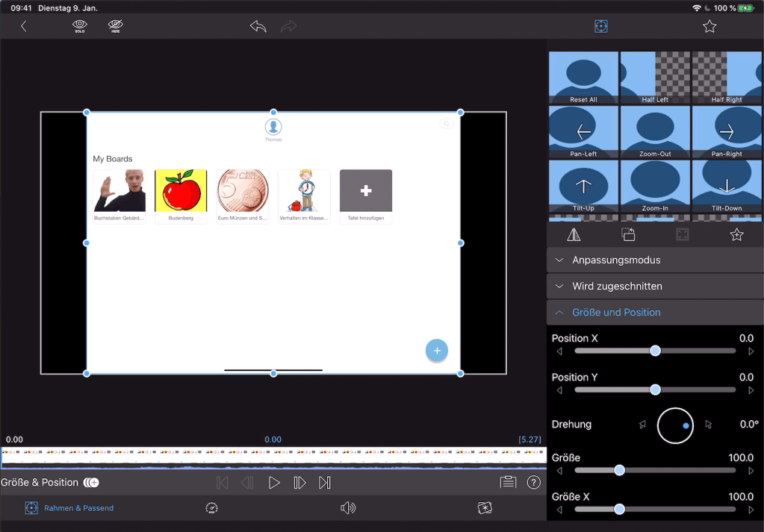764x532 pixels.
Task: Click the flip horizontal mirror icon
Action: tap(574, 234)
